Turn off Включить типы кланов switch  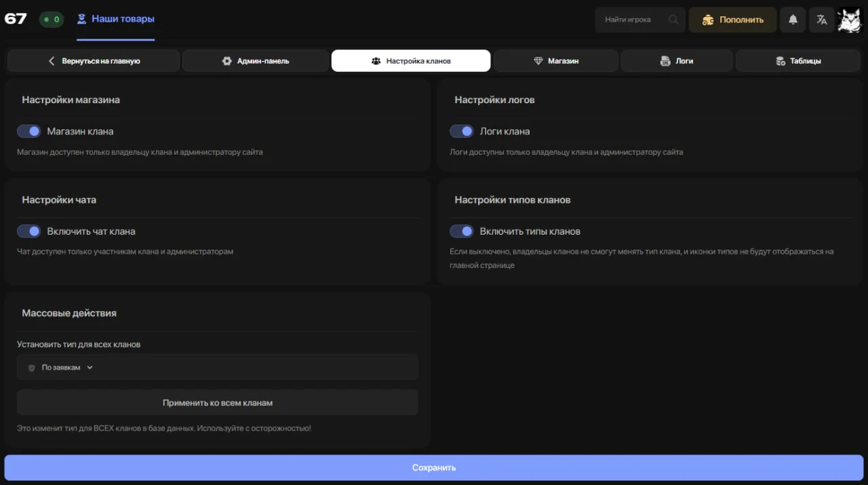462,231
